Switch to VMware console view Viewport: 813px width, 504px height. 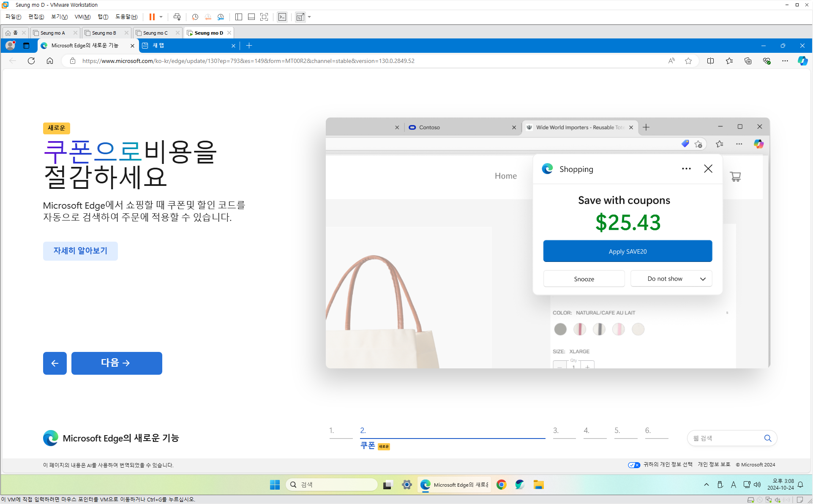(282, 17)
